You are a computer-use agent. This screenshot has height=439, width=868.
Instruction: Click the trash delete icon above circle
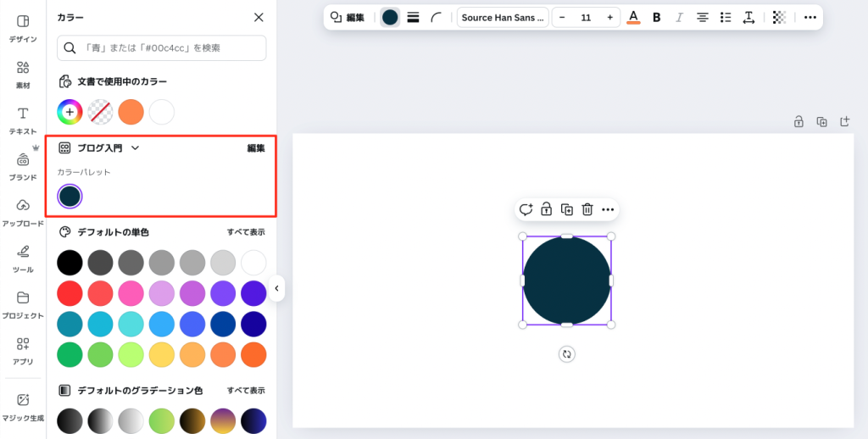(587, 209)
